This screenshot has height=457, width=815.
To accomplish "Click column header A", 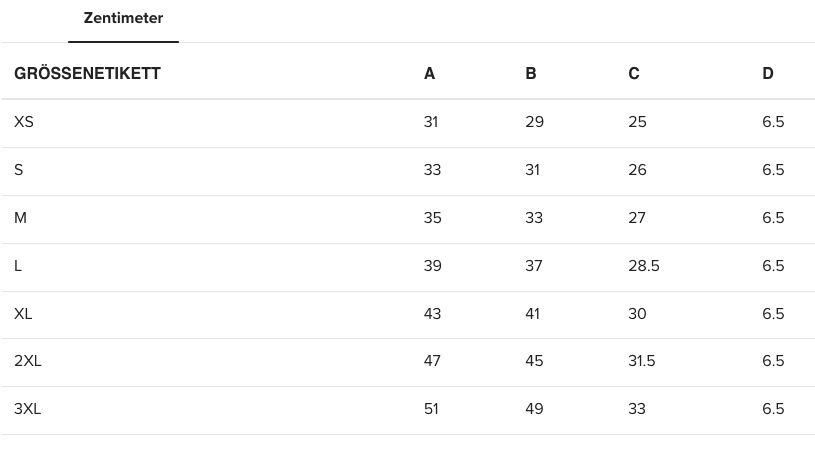I will click(x=429, y=74).
